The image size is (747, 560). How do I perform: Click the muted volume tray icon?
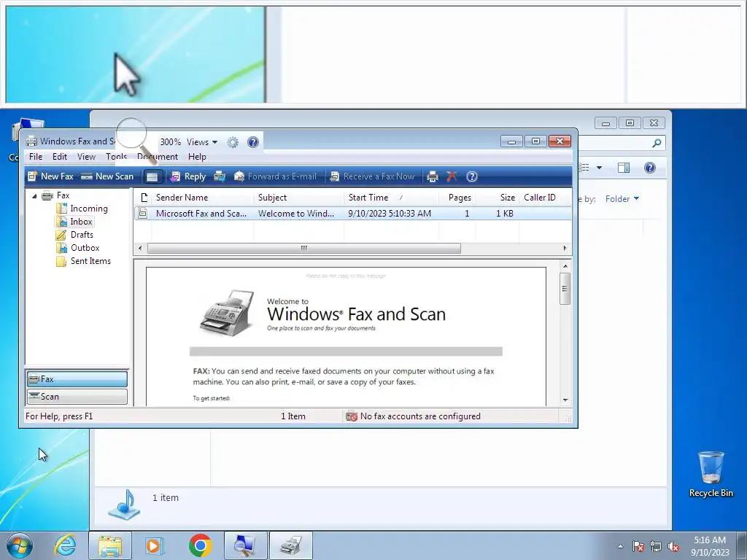click(x=673, y=547)
